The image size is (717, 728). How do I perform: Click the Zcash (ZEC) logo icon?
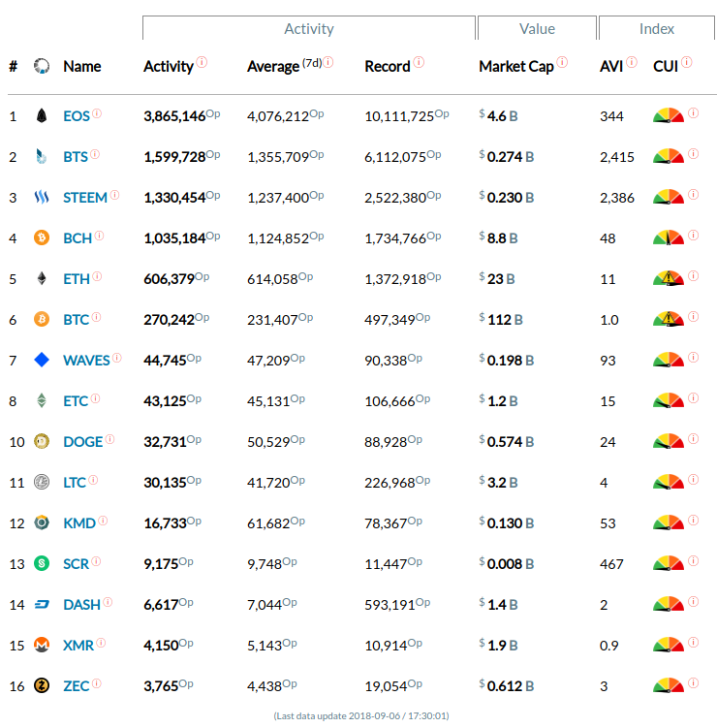coord(41,685)
